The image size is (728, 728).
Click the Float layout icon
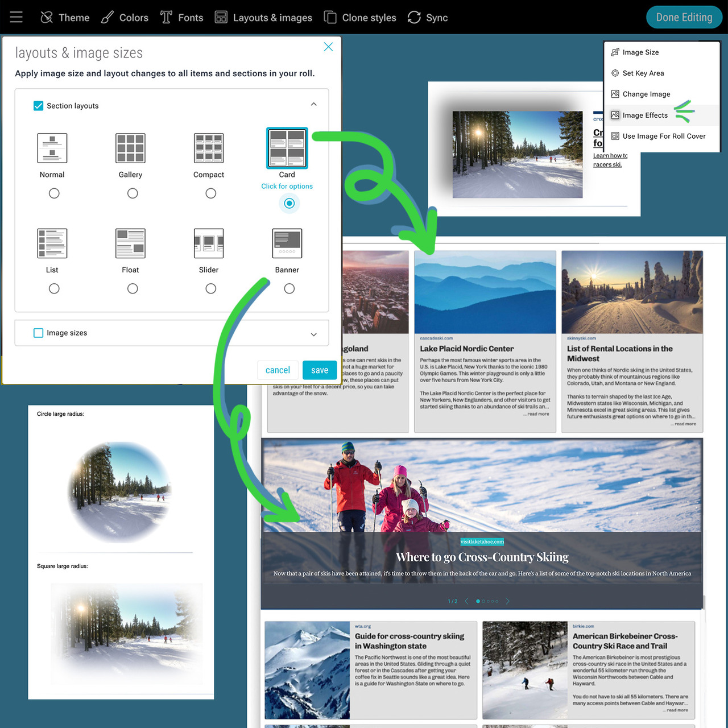coord(130,243)
